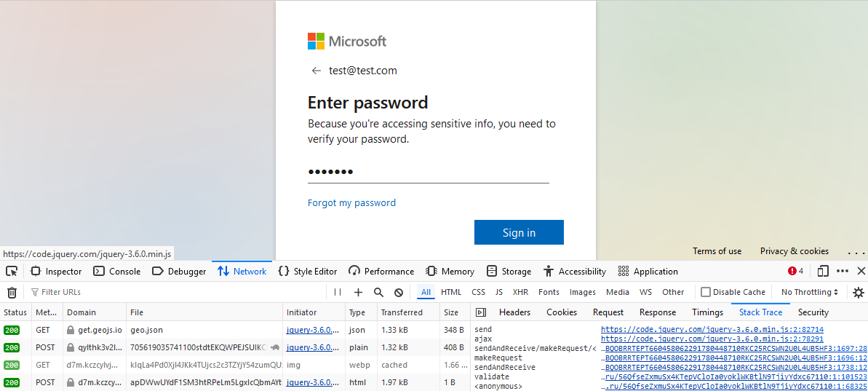868x391 pixels.
Task: Sort by the Transferred column header
Action: click(409, 312)
